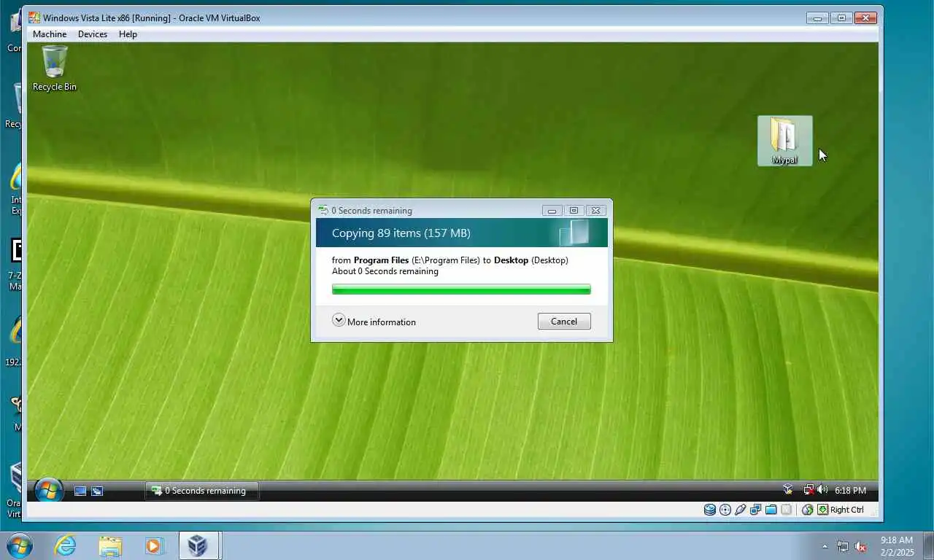This screenshot has width=934, height=560.
Task: Open the Help menu in VirtualBox
Action: [x=128, y=34]
